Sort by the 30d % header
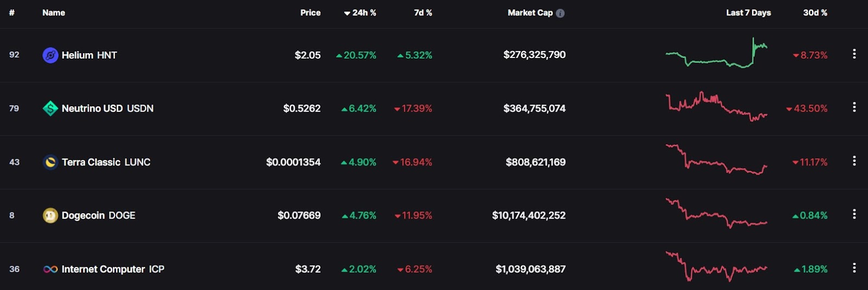This screenshot has height=290, width=868. [815, 13]
